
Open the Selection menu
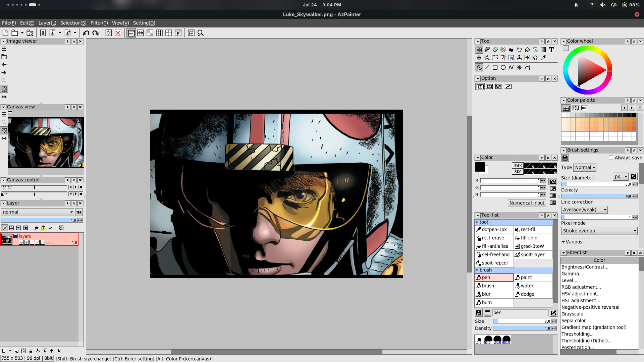point(73,23)
